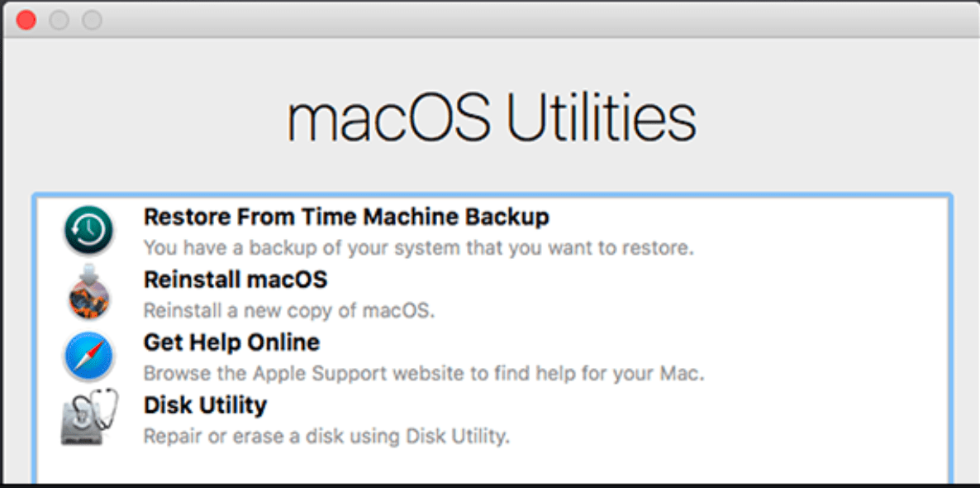Choose the Reinstall macOS option
Viewport: 980px width, 488px height.
click(x=235, y=280)
